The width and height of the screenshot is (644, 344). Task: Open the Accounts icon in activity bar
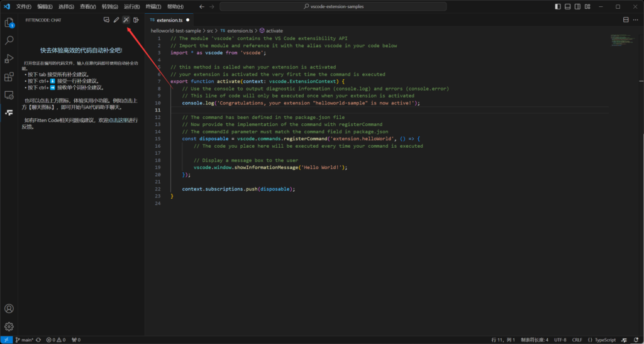[x=9, y=309]
